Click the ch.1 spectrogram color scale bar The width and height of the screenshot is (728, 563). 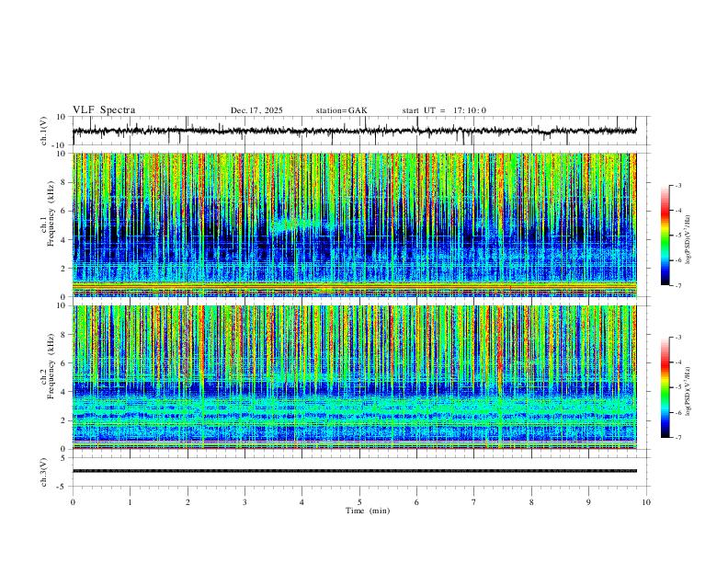[665, 236]
